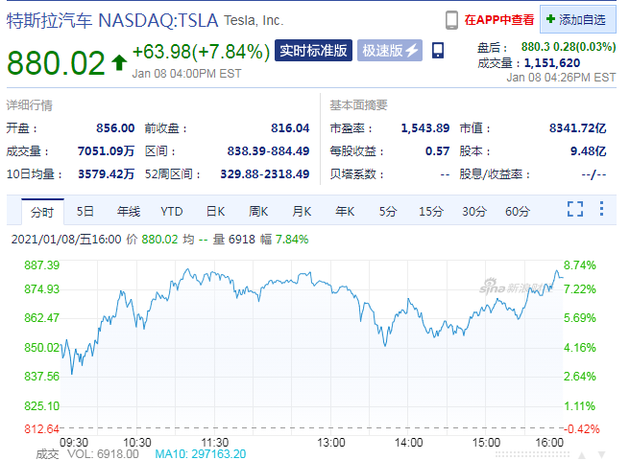The image size is (630, 460).
Task: Select the YTD chart tab
Action: [x=172, y=211]
